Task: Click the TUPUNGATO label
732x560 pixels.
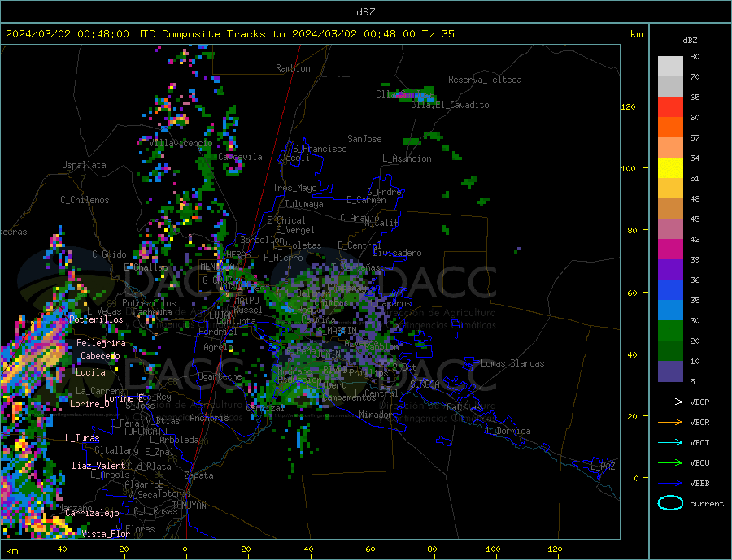Action: tap(146, 432)
